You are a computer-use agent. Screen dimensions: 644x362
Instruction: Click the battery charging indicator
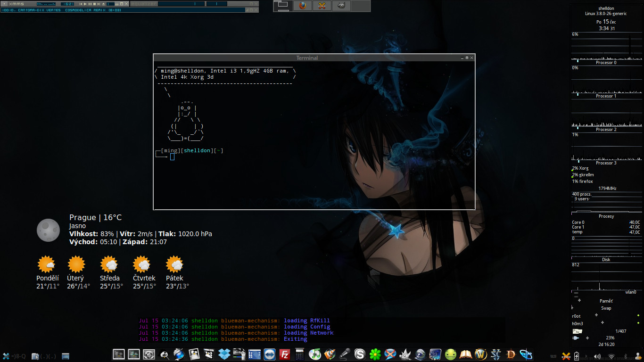(577, 356)
